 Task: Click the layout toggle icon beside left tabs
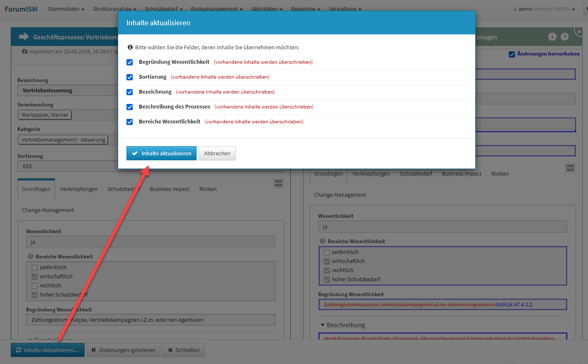pos(278,183)
